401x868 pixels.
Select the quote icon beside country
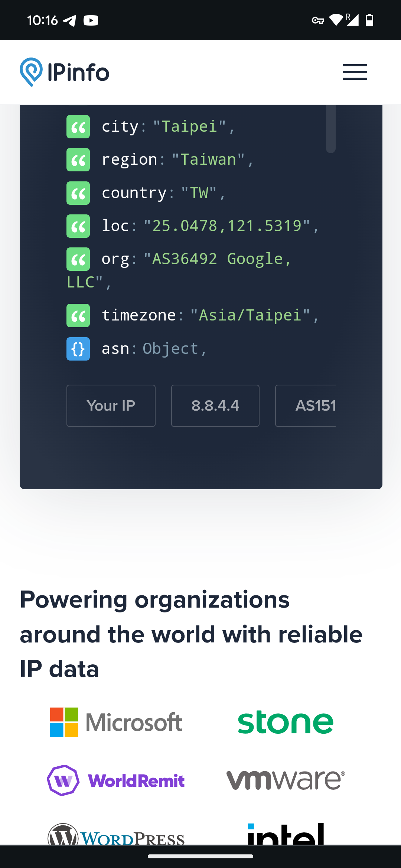click(78, 193)
